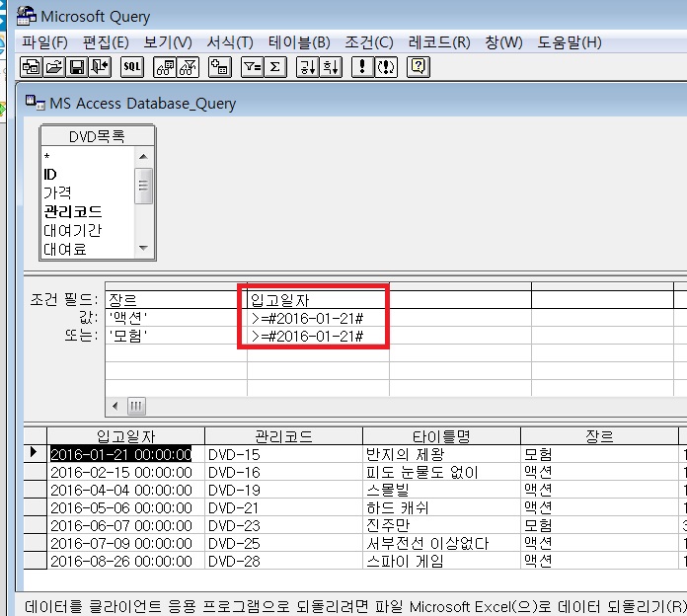Open the 조건(C) menu
The height and width of the screenshot is (616, 687).
[x=368, y=42]
